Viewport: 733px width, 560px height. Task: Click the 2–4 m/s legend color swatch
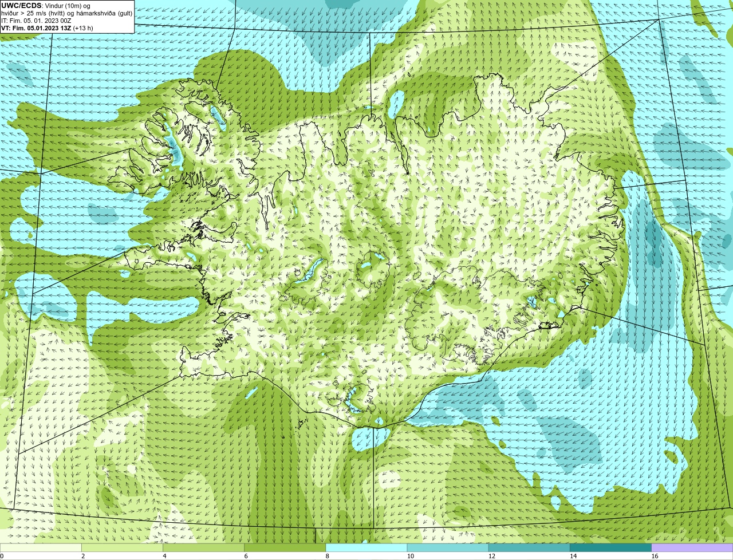point(122,548)
